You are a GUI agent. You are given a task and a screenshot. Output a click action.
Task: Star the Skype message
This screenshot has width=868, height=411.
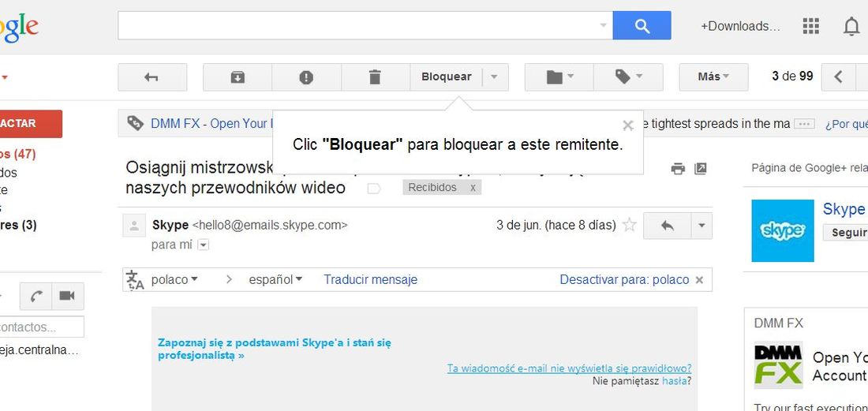(629, 225)
